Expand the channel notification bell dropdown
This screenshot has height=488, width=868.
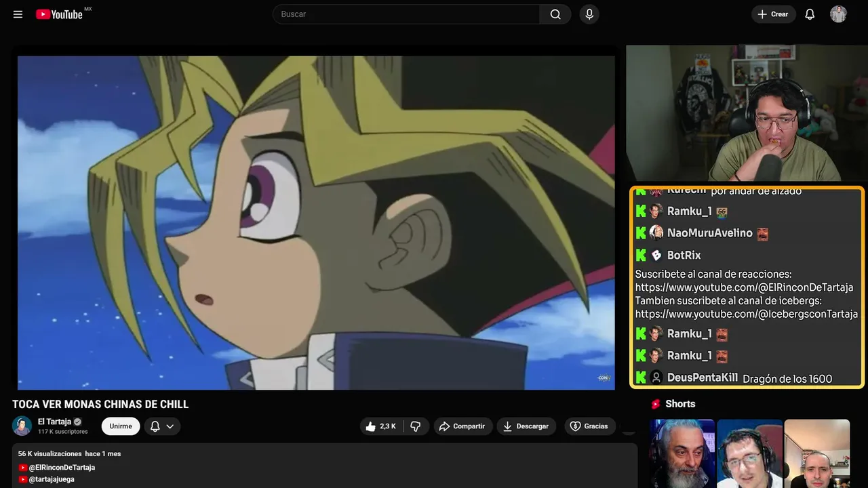coord(162,426)
